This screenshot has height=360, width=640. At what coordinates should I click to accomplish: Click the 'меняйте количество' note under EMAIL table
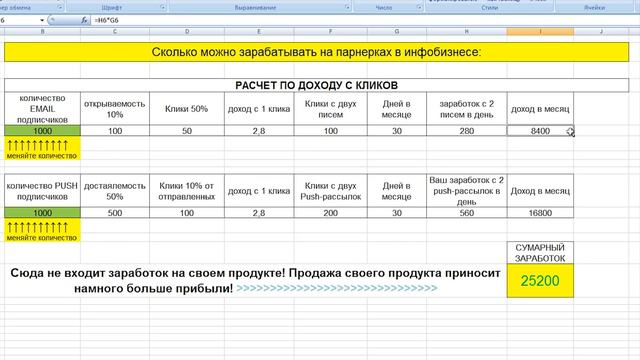(x=42, y=156)
